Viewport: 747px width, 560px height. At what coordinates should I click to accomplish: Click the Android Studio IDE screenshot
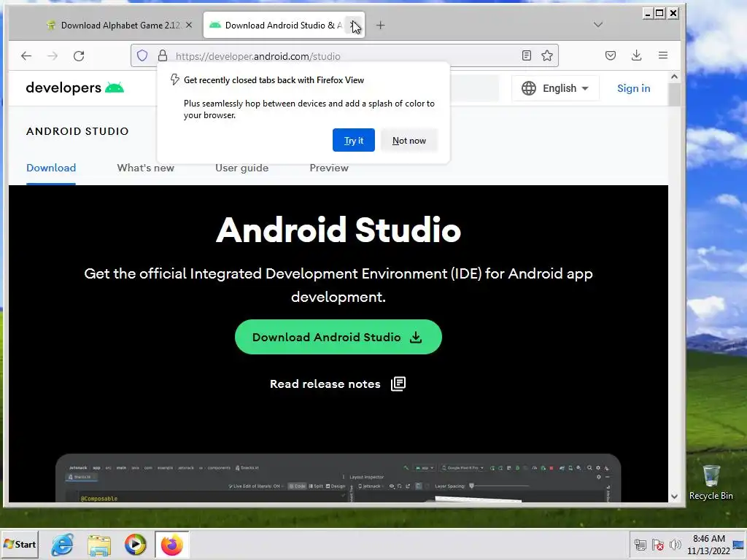pyautogui.click(x=338, y=478)
